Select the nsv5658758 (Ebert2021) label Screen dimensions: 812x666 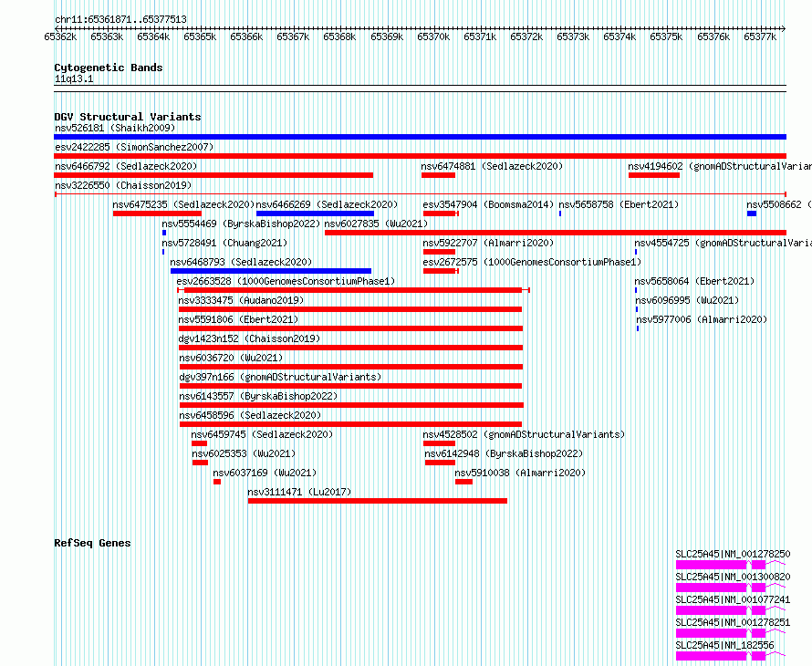click(619, 204)
